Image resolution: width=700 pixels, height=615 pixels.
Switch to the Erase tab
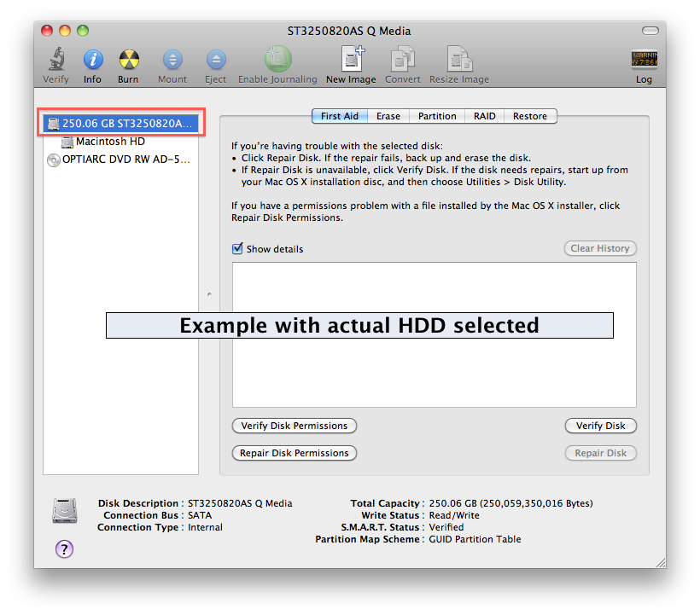[x=388, y=116]
